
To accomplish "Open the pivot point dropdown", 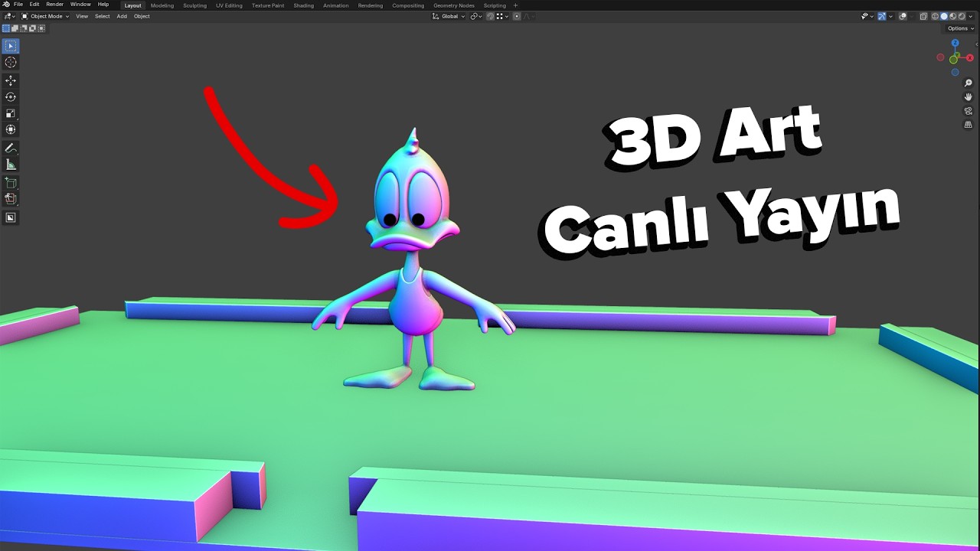I will click(x=476, y=16).
